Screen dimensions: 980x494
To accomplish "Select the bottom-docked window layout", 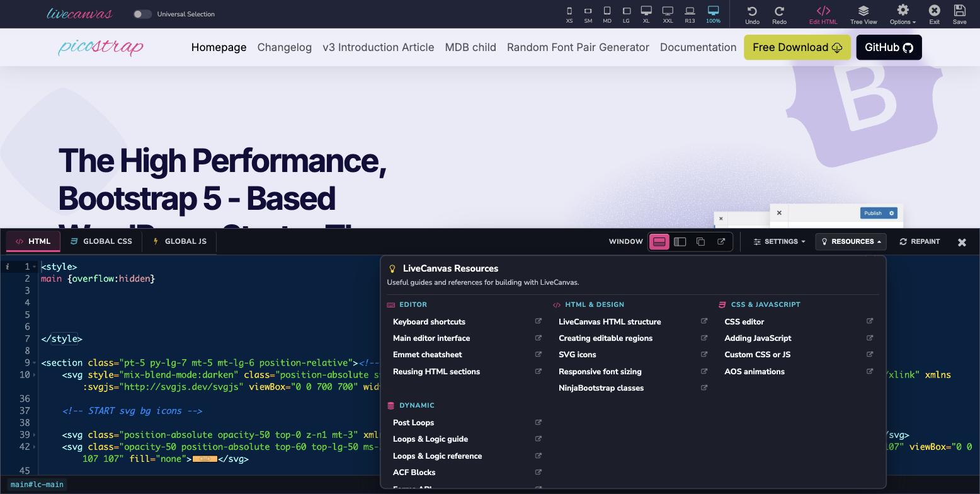I will (x=659, y=242).
